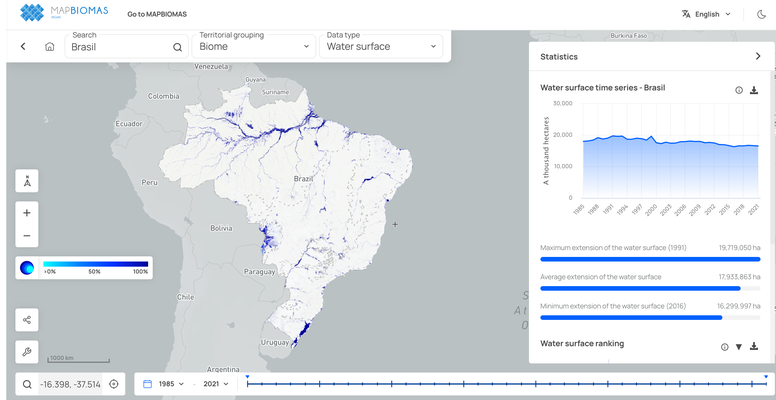The width and height of the screenshot is (776, 400).
Task: Open the wrench tools button
Action: point(27,351)
